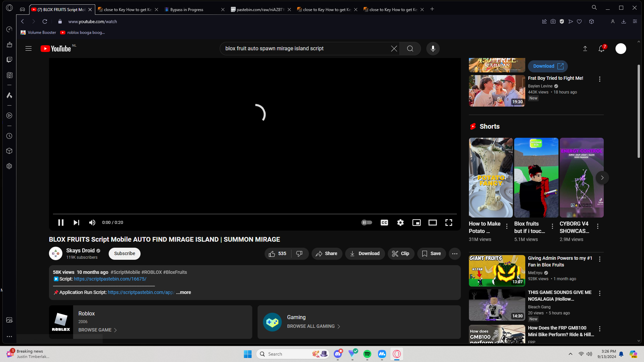Go back to the previous page

click(x=22, y=21)
